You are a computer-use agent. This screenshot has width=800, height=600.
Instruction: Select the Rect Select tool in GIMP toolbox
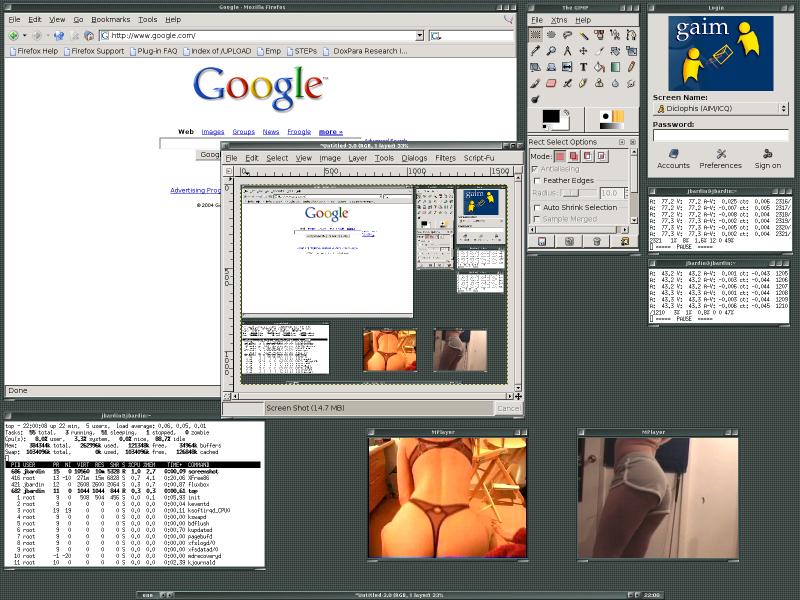click(535, 35)
